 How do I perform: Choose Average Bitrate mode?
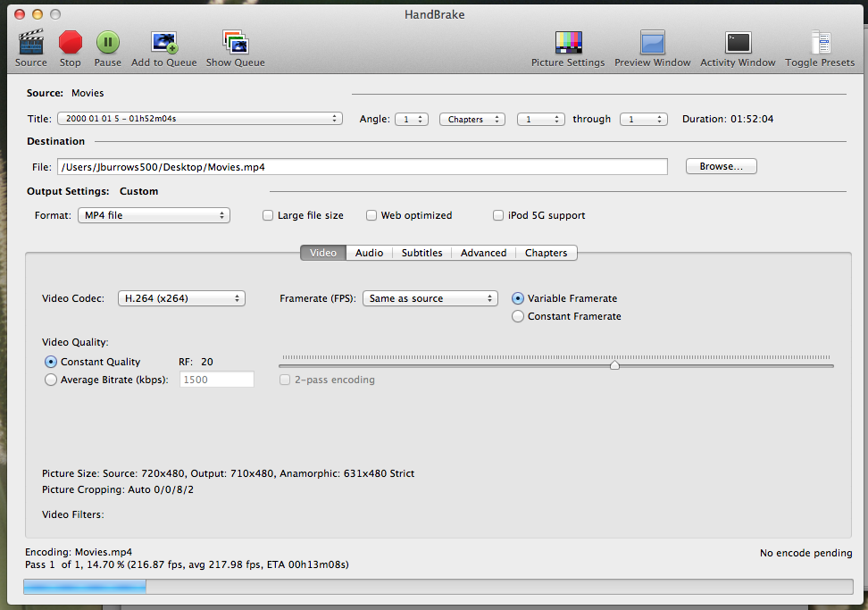pyautogui.click(x=50, y=380)
